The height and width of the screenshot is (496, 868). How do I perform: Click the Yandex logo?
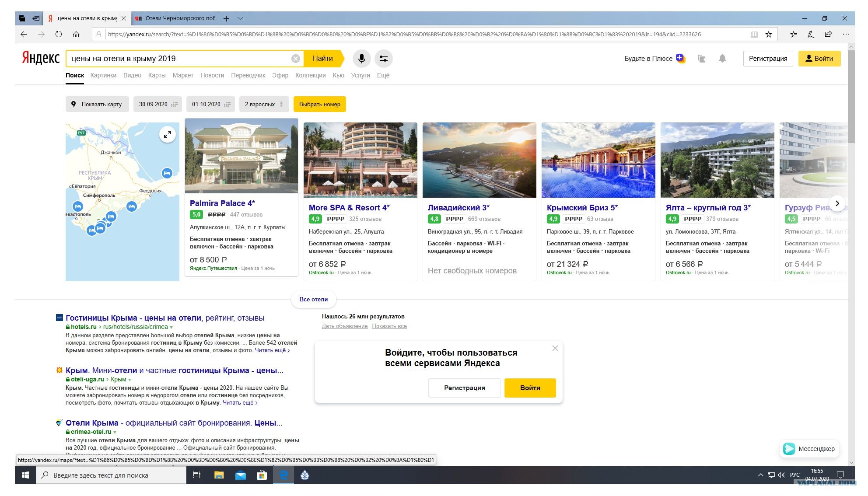[x=41, y=58]
